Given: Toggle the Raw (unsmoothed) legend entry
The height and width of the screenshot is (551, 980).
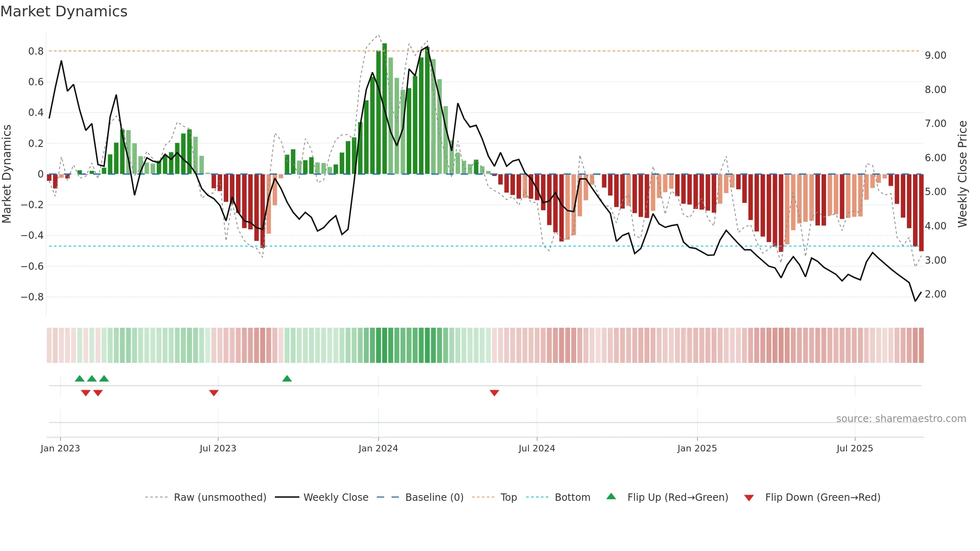Looking at the screenshot, I should click(206, 497).
